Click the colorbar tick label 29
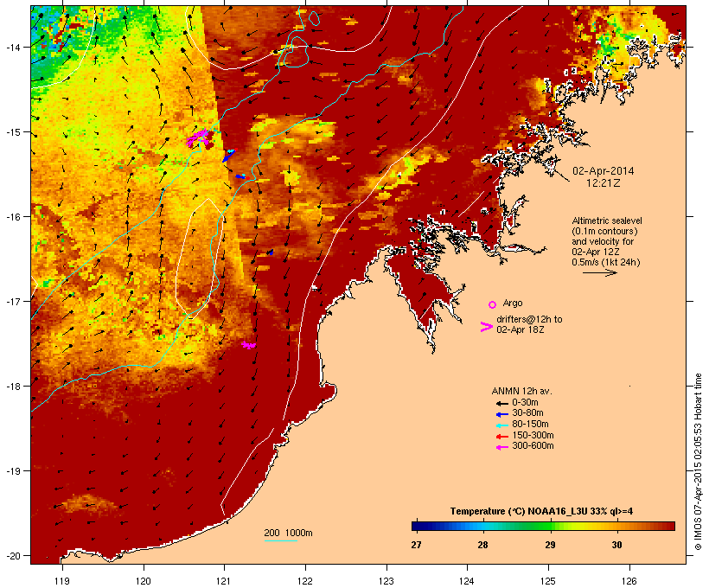The image size is (709, 588). click(550, 545)
